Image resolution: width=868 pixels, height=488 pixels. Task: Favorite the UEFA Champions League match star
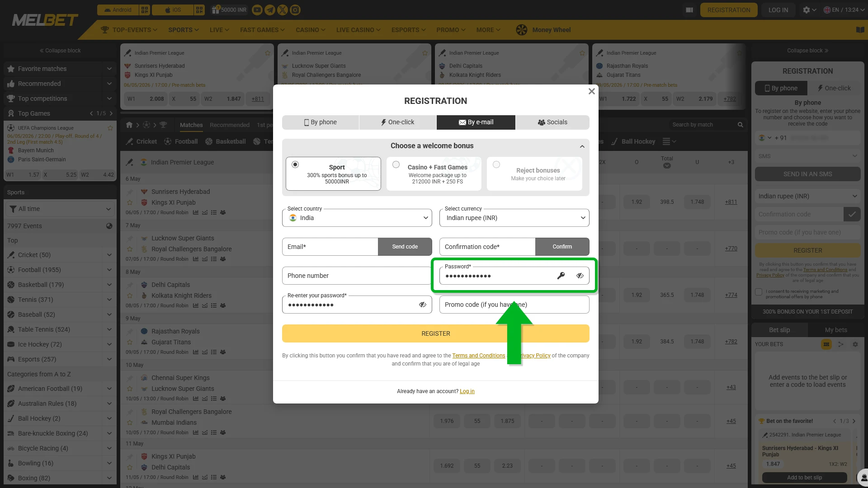110,128
